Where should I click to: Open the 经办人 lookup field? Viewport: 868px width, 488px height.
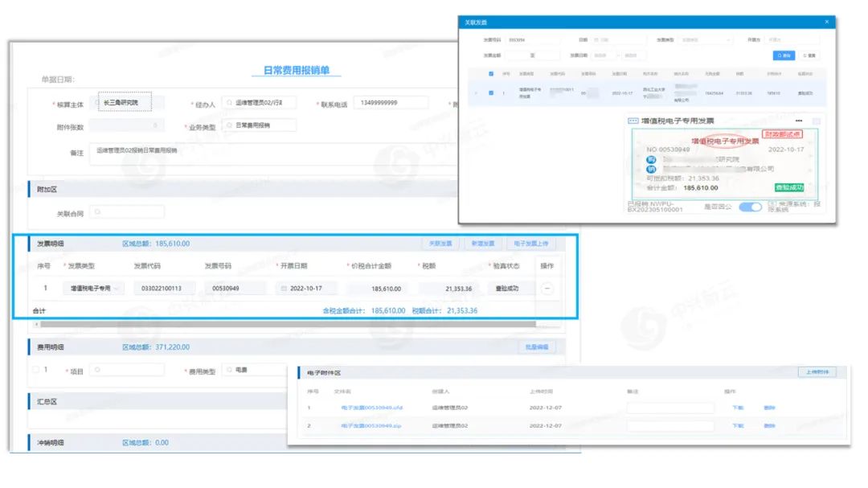click(x=259, y=102)
